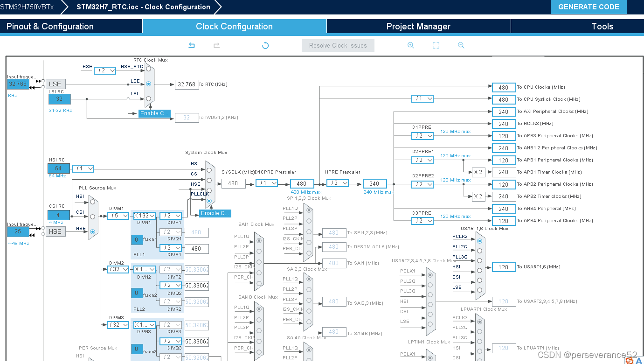The height and width of the screenshot is (364, 644).
Task: Select PCLK2 in USART1,6 Clock Mux
Action: [479, 241]
